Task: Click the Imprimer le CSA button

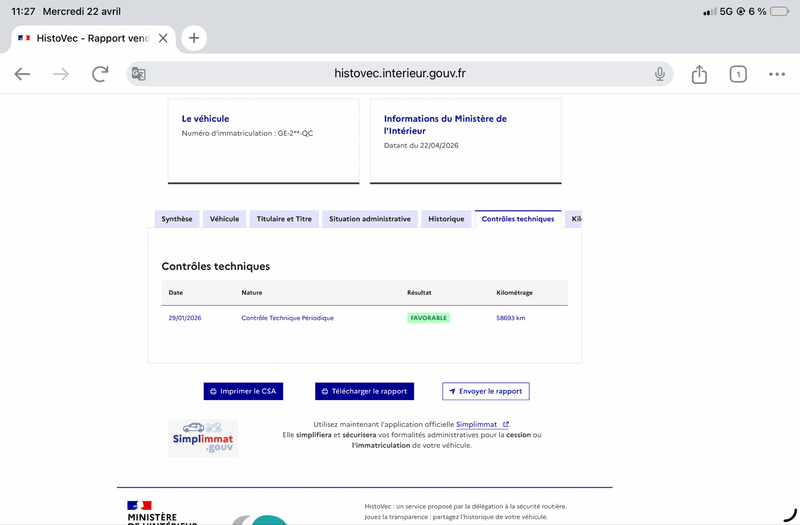Action: [243, 391]
